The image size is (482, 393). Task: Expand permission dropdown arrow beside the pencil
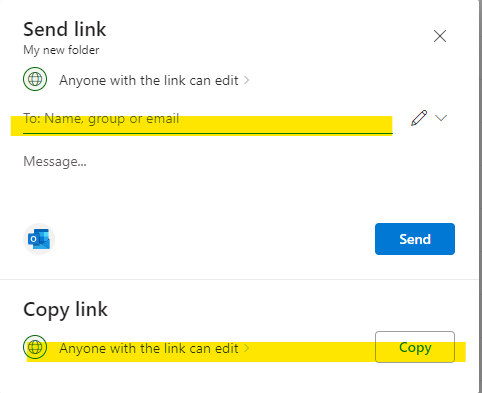click(x=441, y=118)
